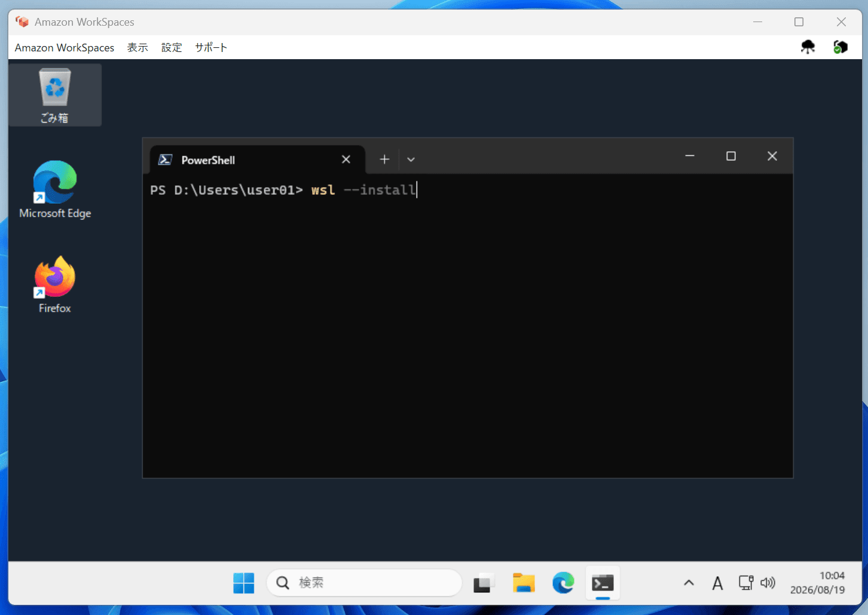Select the Firefox desktop shortcut
This screenshot has height=615, width=868.
click(x=54, y=285)
